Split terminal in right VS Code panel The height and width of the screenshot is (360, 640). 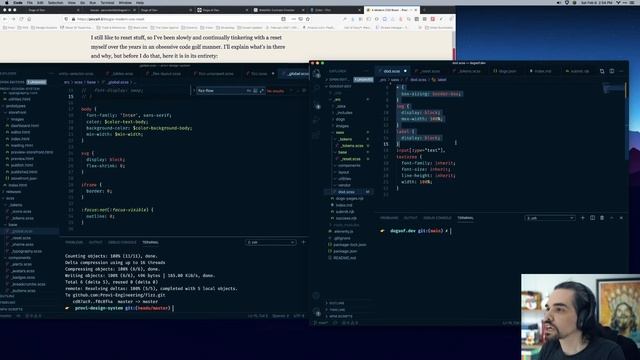pos(592,218)
